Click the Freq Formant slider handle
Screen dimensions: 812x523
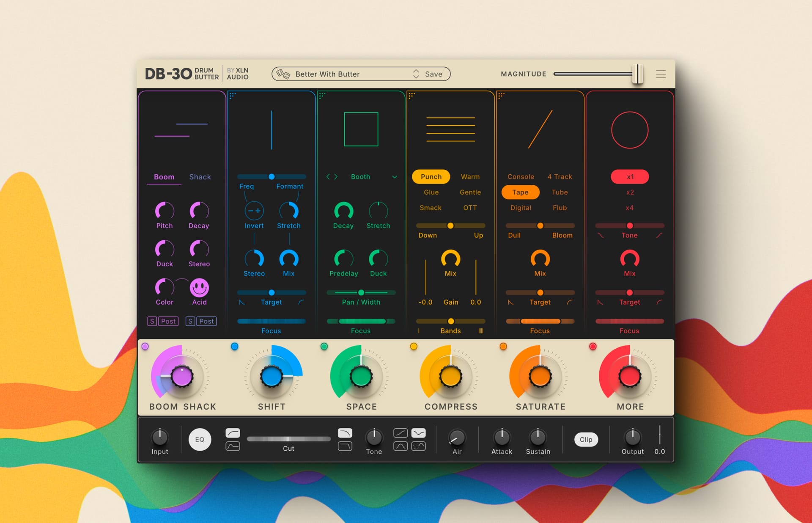[x=272, y=176]
